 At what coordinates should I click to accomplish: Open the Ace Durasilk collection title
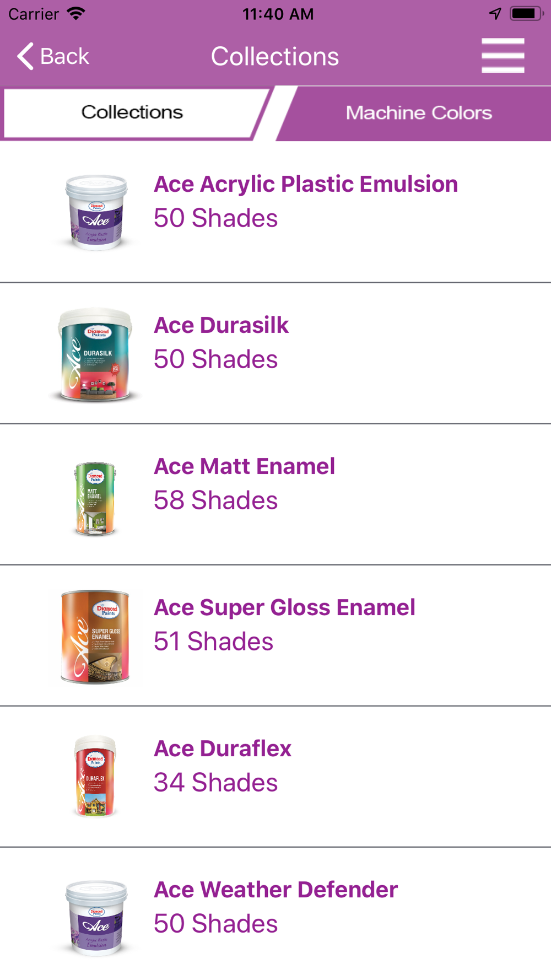click(x=221, y=325)
